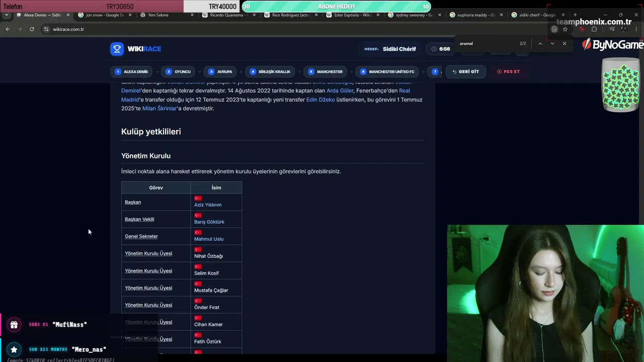Jump to the previous find result
The image size is (644, 362).
(x=540, y=44)
